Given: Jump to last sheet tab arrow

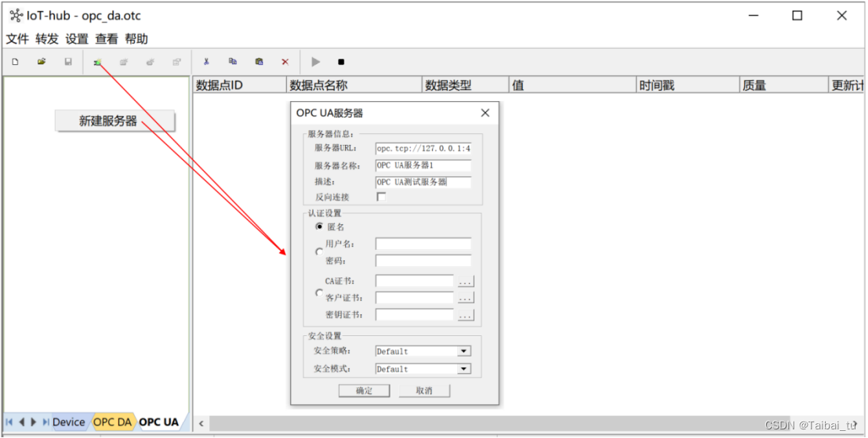Looking at the screenshot, I should [x=45, y=422].
